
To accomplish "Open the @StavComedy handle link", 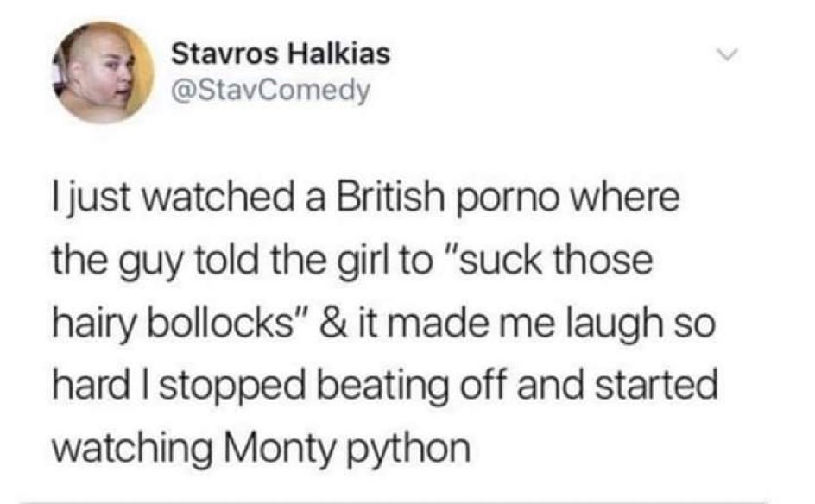I will 270,91.
